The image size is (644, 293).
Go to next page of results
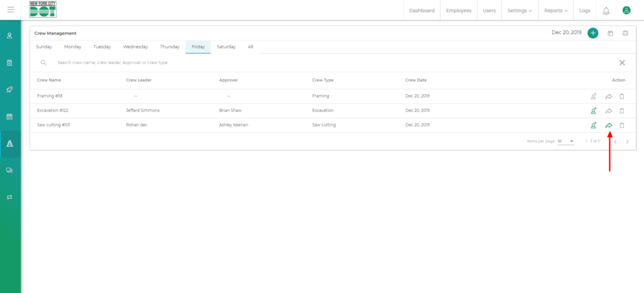[x=627, y=141]
